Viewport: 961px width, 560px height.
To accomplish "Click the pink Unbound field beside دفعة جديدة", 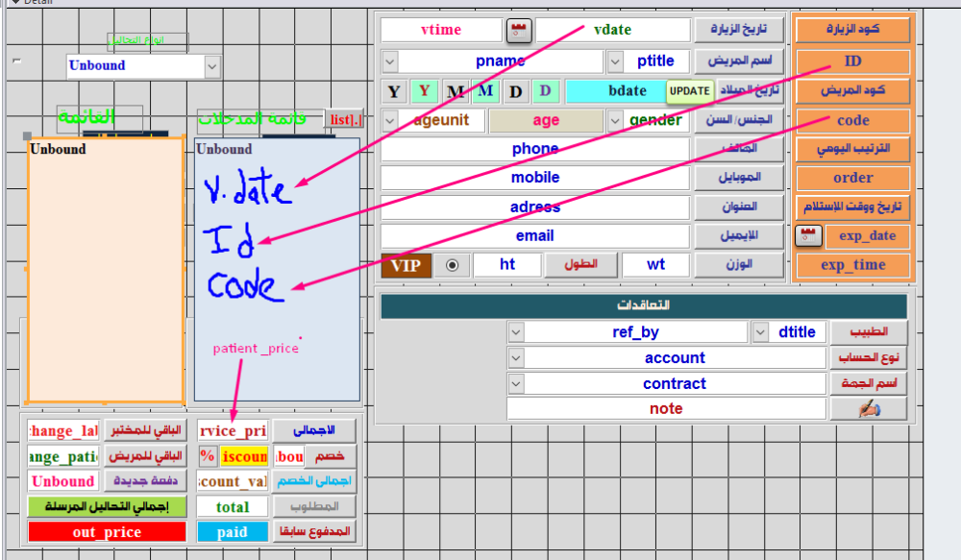I will coord(63,481).
